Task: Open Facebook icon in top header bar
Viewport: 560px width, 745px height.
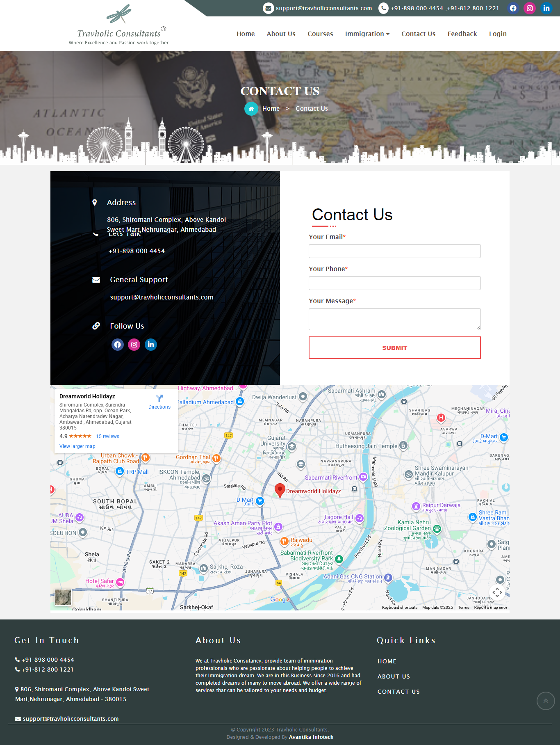Action: [x=513, y=8]
